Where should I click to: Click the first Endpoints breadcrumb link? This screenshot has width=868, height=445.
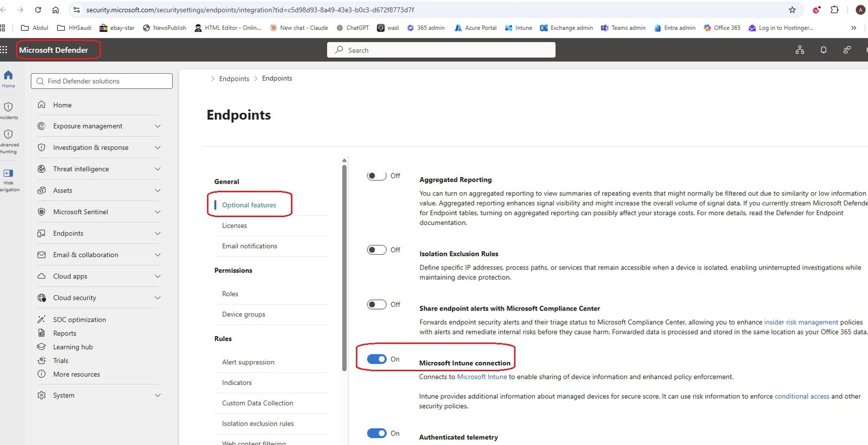(x=234, y=79)
